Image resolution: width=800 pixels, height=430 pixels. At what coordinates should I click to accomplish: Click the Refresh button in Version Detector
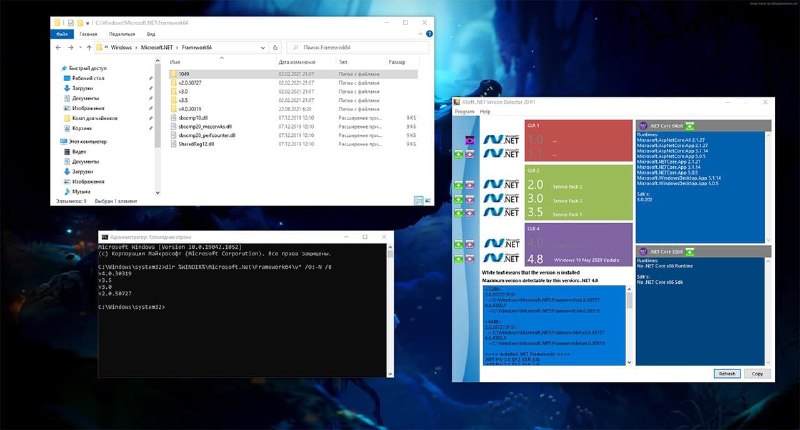(727, 373)
